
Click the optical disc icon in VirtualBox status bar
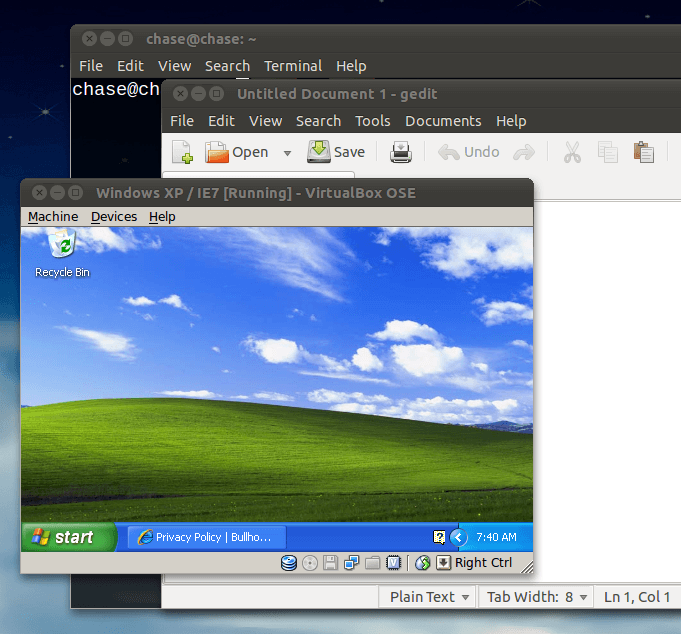pos(310,563)
